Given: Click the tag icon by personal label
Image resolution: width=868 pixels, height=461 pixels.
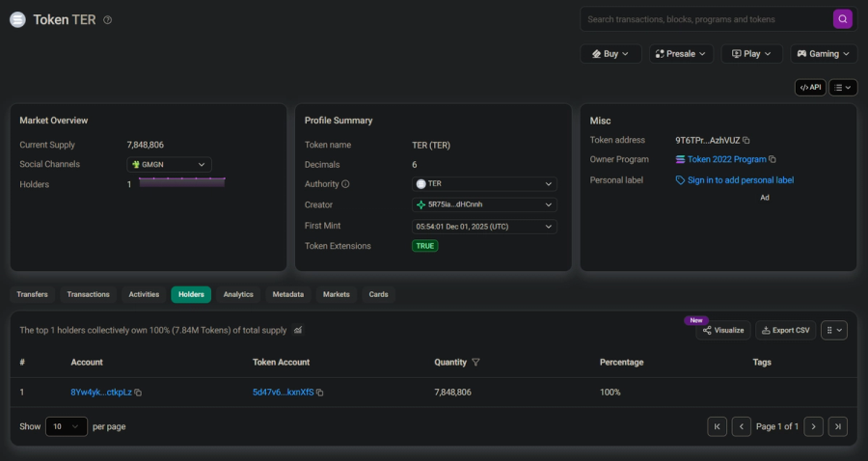Looking at the screenshot, I should click(x=680, y=180).
